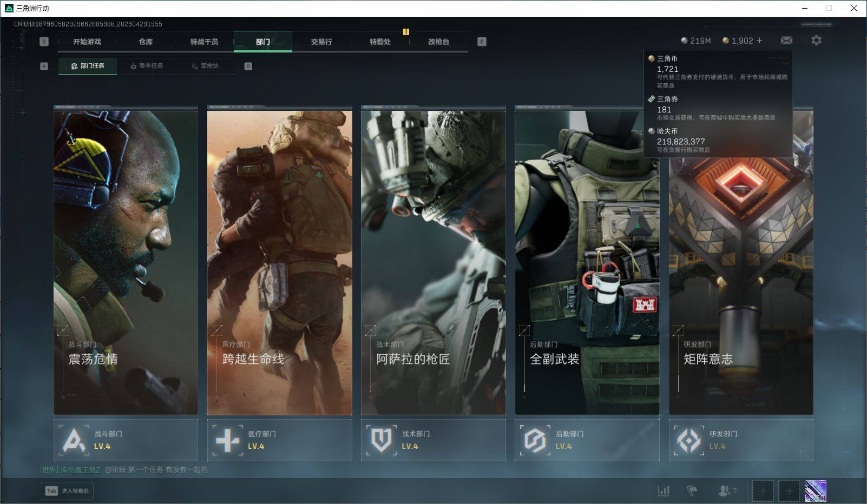
Task: Click the 研发部门 diamond emblem icon
Action: click(x=689, y=440)
